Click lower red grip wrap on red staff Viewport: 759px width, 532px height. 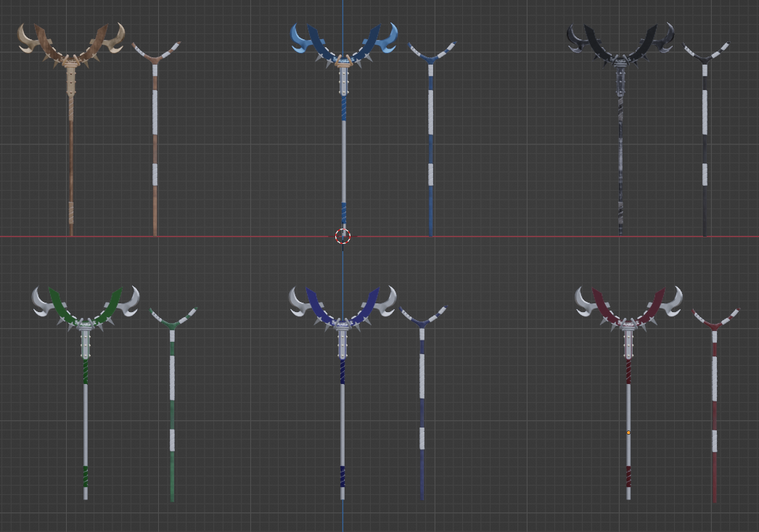[x=628, y=476]
